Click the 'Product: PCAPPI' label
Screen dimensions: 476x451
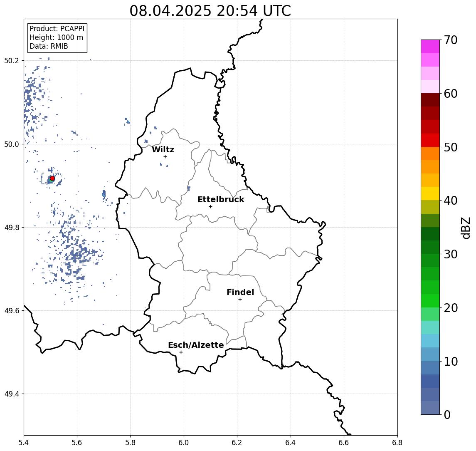tap(57, 29)
